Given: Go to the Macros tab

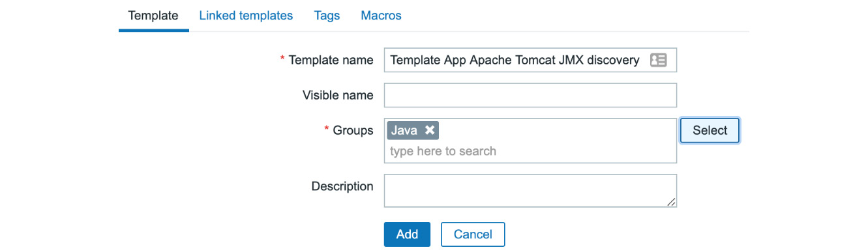Looking at the screenshot, I should tap(381, 15).
